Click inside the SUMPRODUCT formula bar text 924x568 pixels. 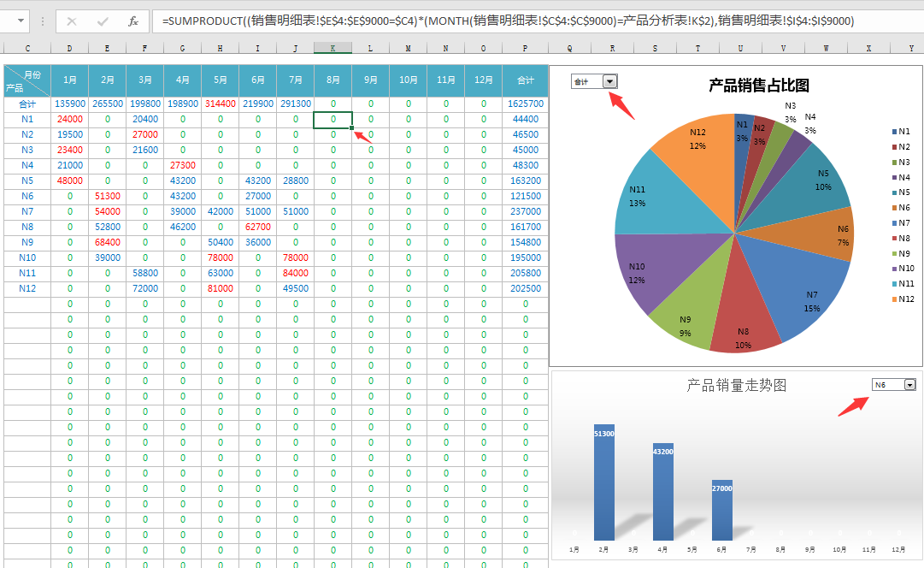[508, 21]
